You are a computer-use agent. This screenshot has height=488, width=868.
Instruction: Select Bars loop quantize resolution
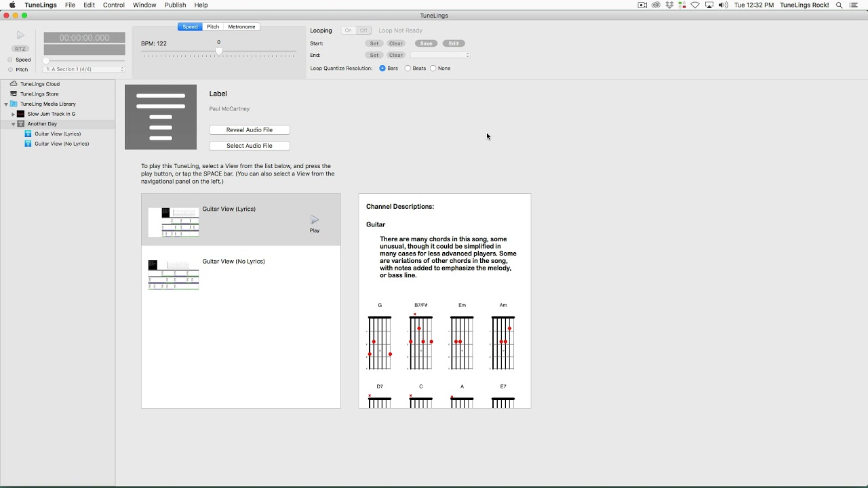point(382,68)
